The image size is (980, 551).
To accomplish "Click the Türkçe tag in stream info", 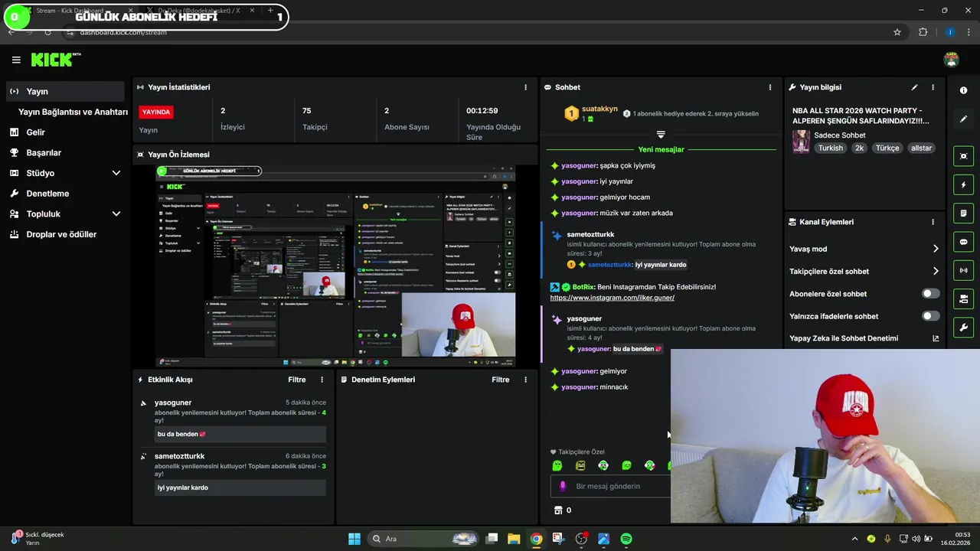I will tap(887, 148).
